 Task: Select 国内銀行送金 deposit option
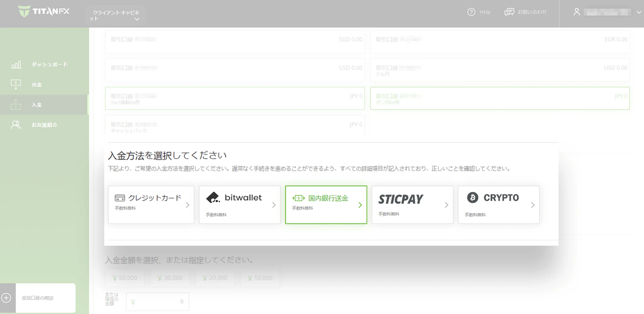326,205
